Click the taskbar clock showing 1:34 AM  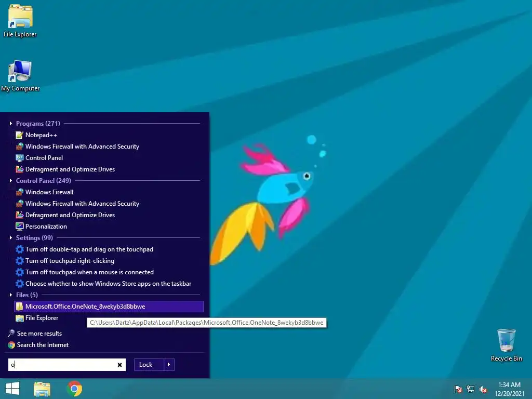(509, 385)
